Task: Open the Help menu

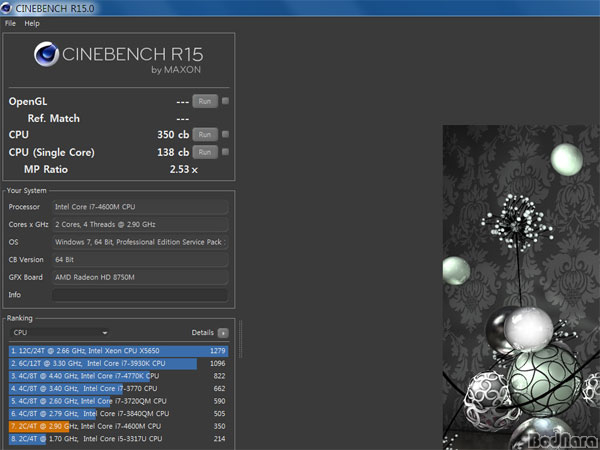Action: [x=32, y=23]
